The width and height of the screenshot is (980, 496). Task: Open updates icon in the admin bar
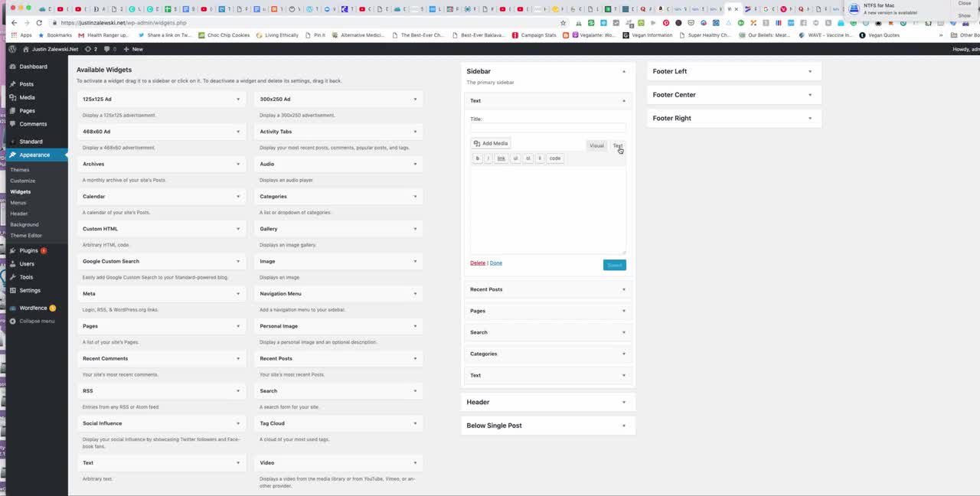[x=91, y=49]
